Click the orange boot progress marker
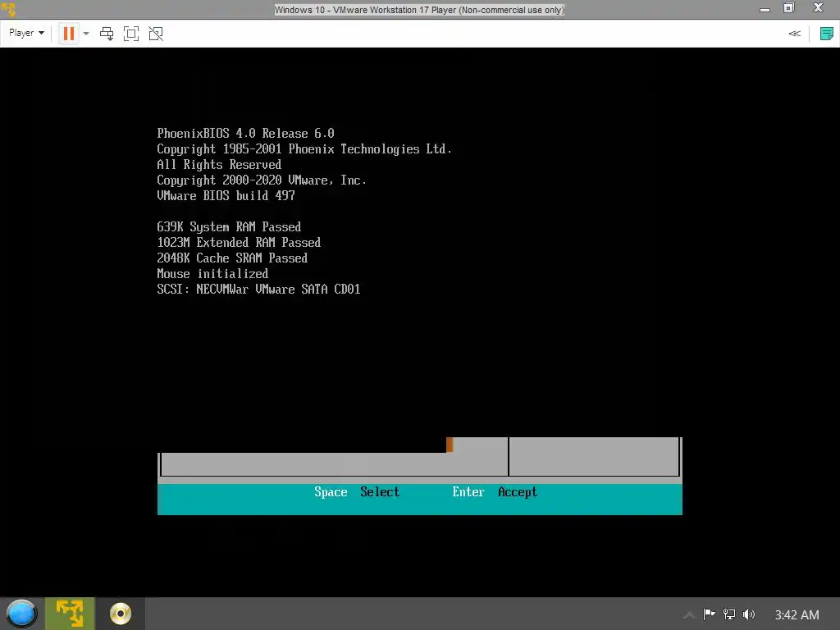Image resolution: width=840 pixels, height=630 pixels. point(450,445)
